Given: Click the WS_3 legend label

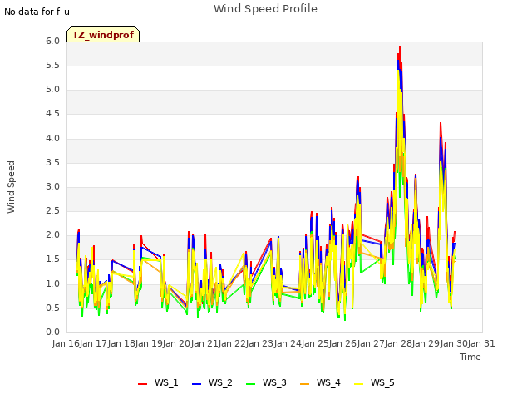Looking at the screenshot, I should tap(274, 382).
